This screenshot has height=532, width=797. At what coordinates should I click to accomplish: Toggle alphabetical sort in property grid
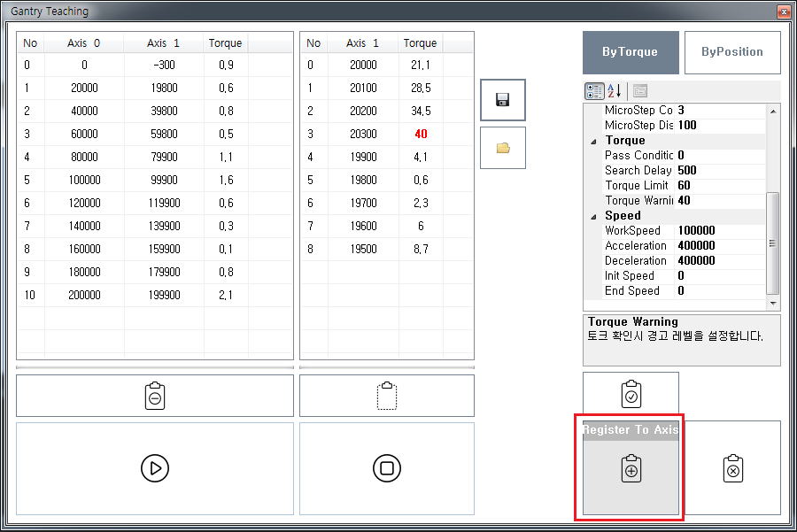615,91
